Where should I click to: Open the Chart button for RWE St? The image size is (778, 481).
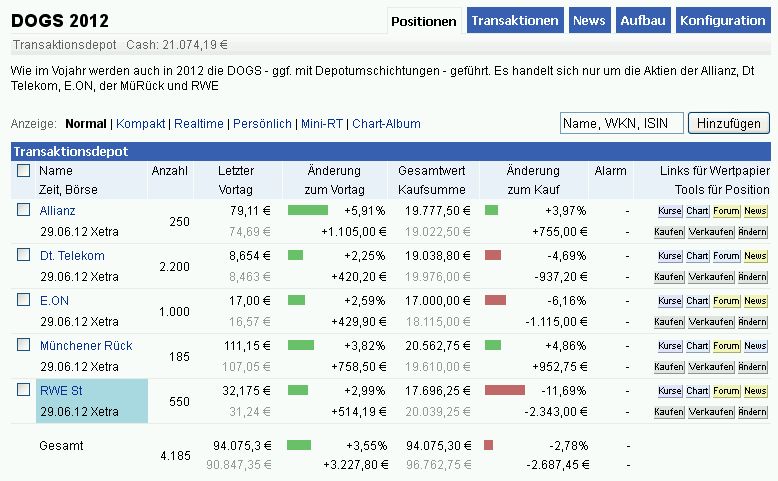(697, 391)
